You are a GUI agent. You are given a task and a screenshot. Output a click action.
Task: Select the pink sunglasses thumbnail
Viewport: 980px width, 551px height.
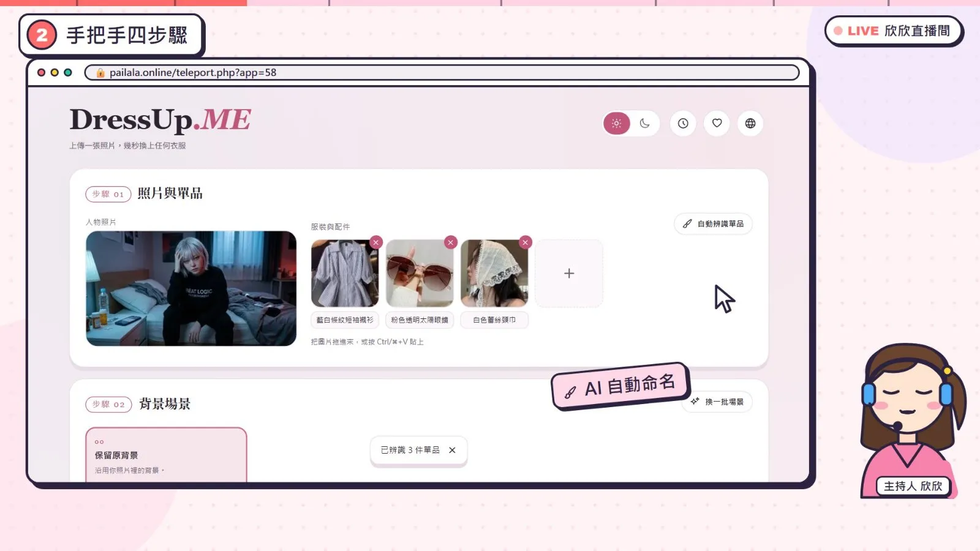click(x=420, y=273)
